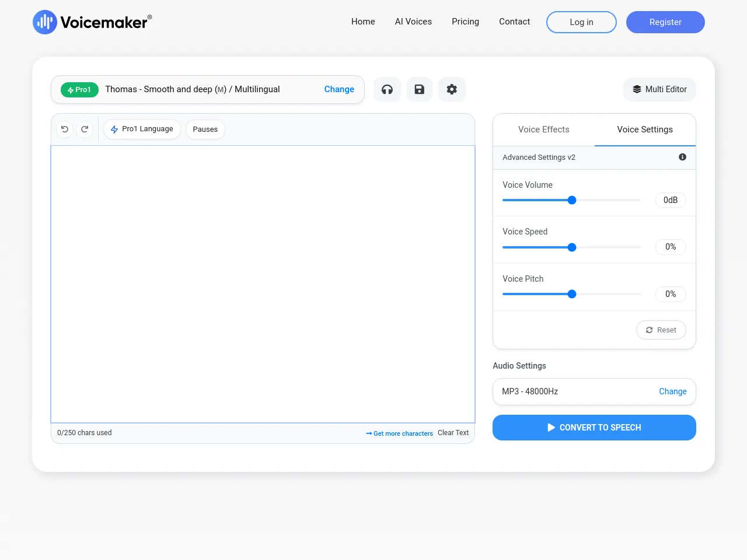This screenshot has width=747, height=560.
Task: Click the save floppy disk icon
Action: click(x=420, y=89)
